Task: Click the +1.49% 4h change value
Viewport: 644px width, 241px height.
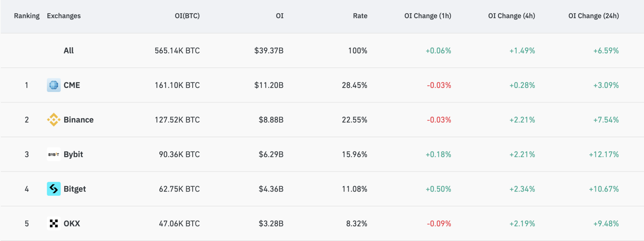Action: 522,50
